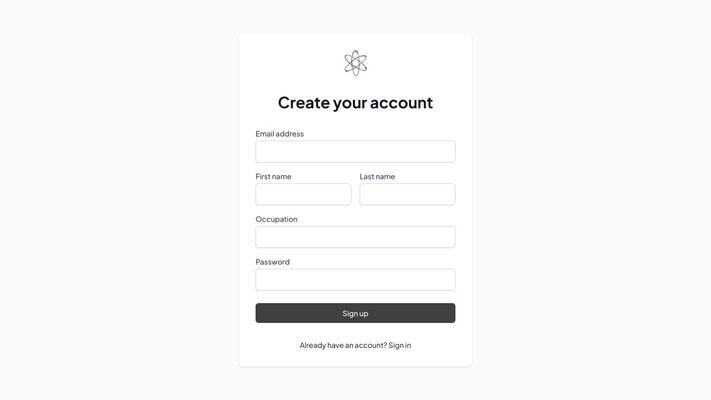Viewport: 711px width, 400px height.
Task: Submit the form with Sign up button
Action: point(355,313)
